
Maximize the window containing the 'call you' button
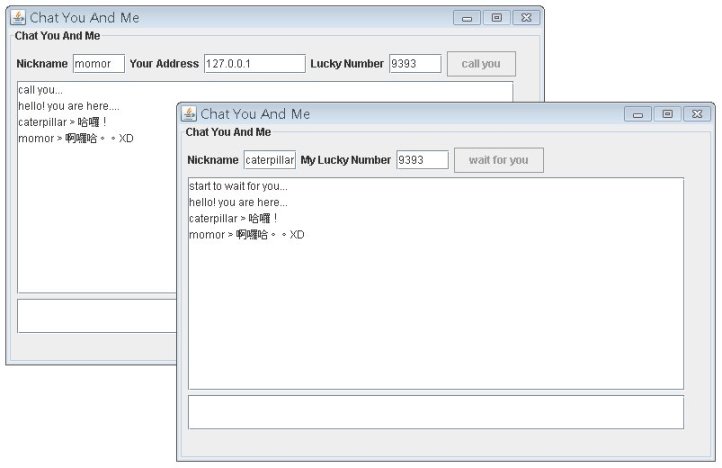pos(496,18)
